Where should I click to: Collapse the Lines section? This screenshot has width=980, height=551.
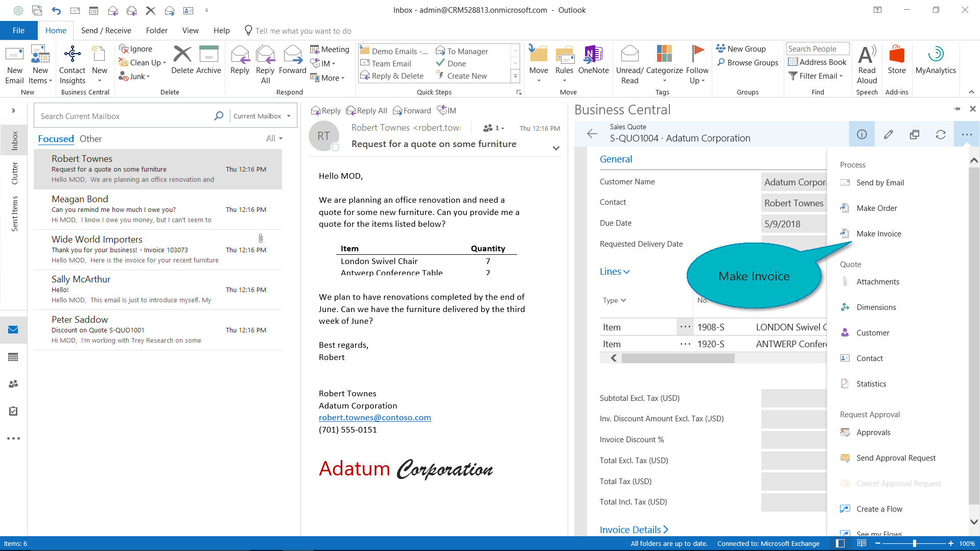614,272
